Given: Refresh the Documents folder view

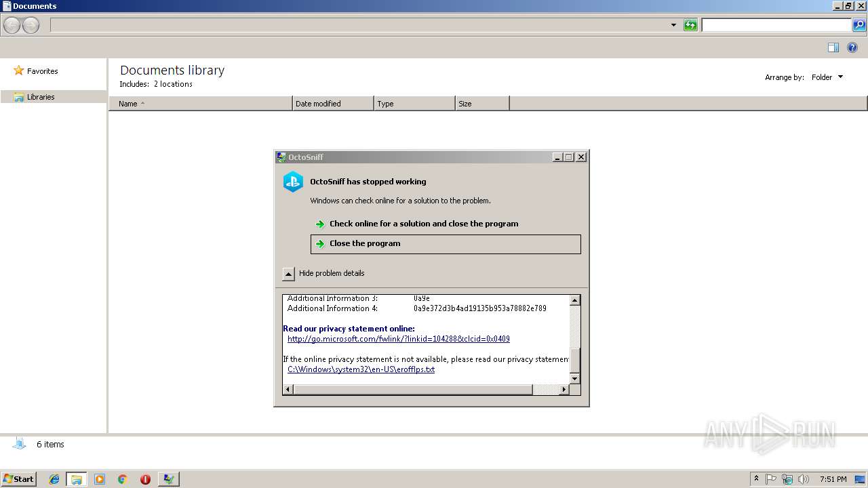Looking at the screenshot, I should point(690,25).
